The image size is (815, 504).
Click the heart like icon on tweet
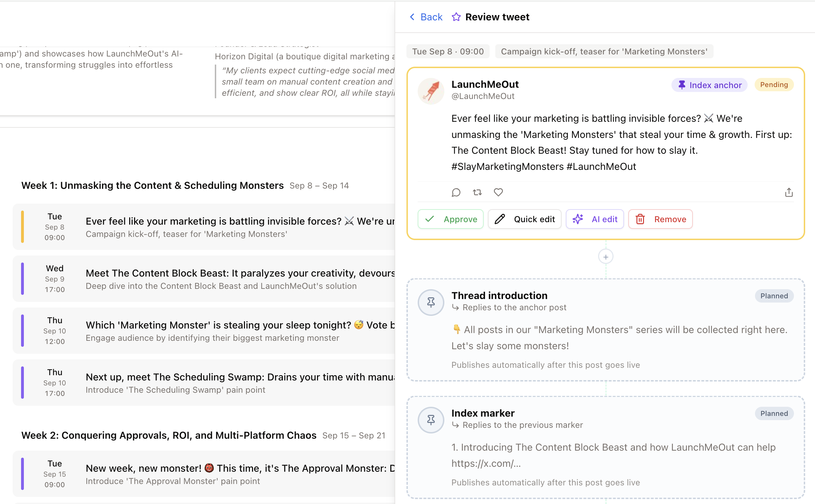coord(498,192)
